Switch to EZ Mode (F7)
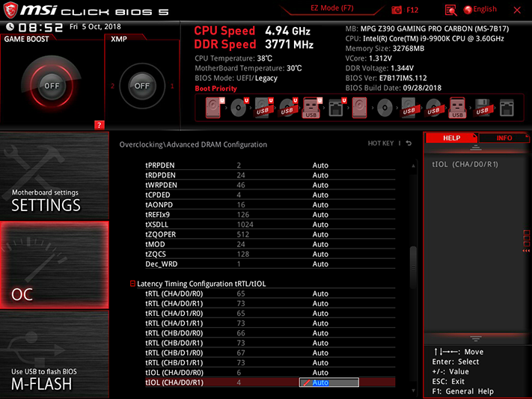 click(331, 8)
